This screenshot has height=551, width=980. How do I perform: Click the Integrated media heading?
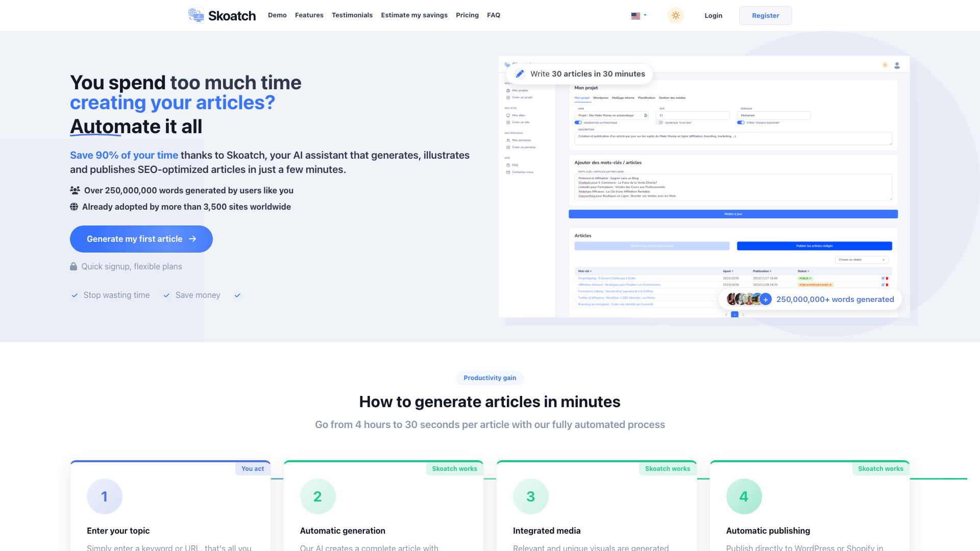[x=547, y=531]
